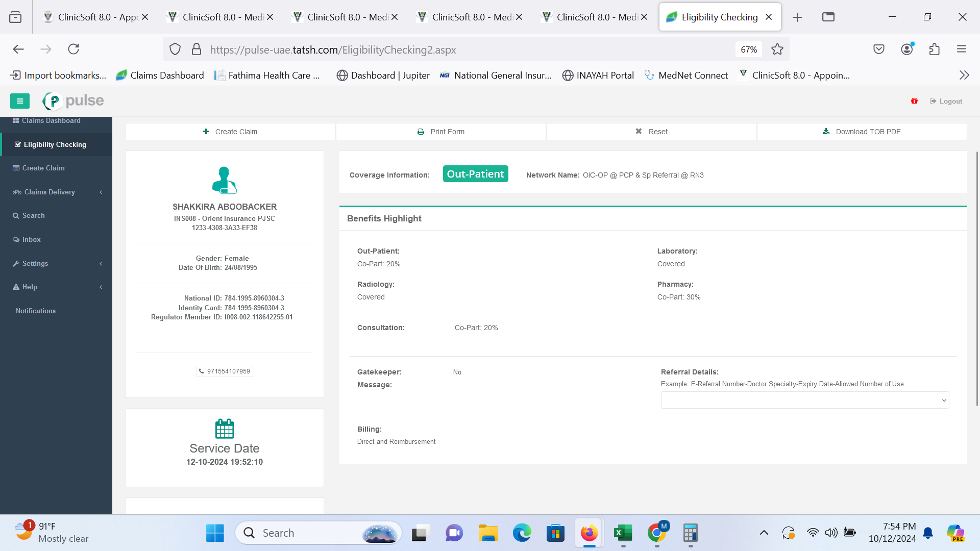Click the page zoom 67% indicator
Viewport: 980px width, 551px height.
749,49
